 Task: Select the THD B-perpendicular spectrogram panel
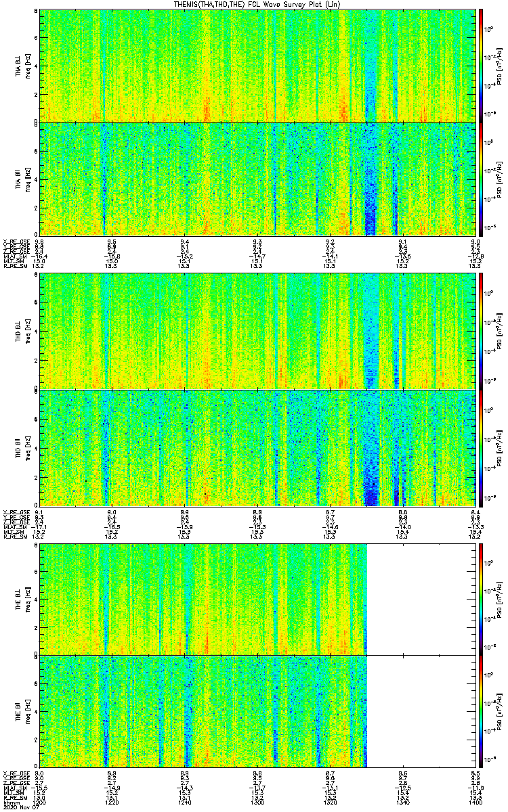click(x=257, y=332)
